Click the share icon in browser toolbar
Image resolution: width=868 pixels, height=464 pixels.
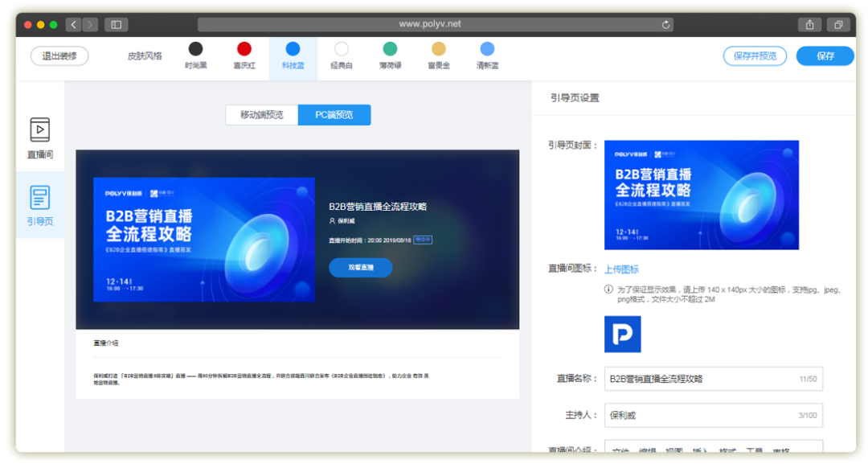(x=809, y=24)
